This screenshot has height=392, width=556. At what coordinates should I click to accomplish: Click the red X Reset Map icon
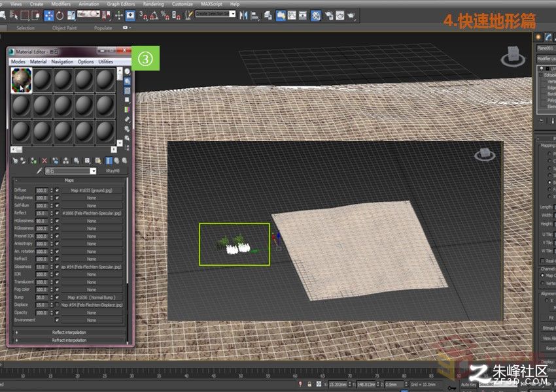[44, 161]
